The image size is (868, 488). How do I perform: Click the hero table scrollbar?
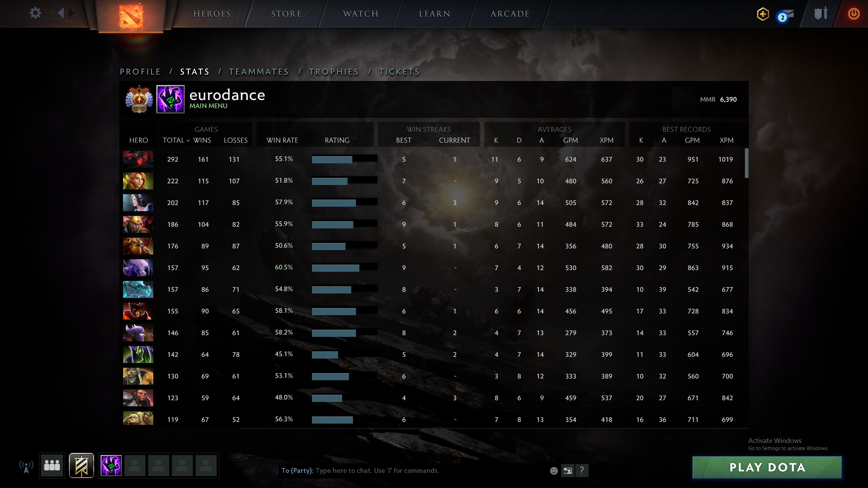tap(746, 163)
